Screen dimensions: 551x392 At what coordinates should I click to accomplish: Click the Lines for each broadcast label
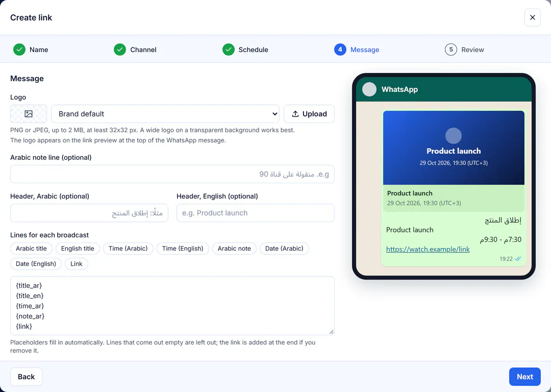pos(49,235)
